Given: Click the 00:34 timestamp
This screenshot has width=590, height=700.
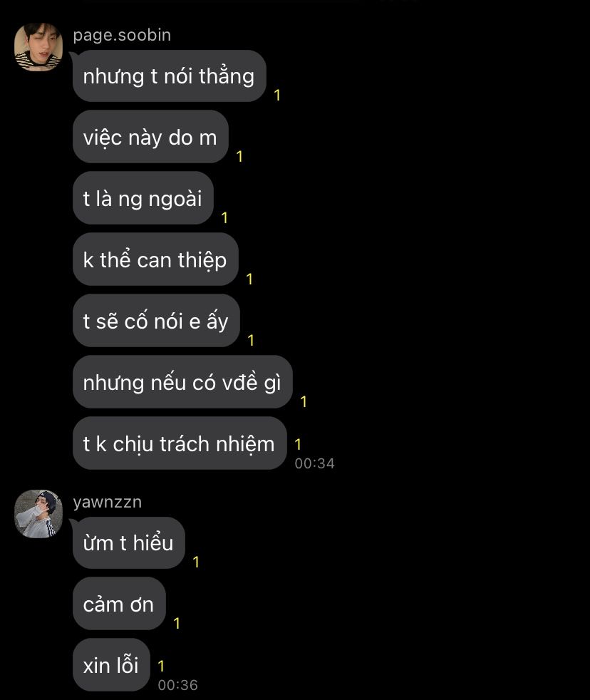Looking at the screenshot, I should point(315,463).
